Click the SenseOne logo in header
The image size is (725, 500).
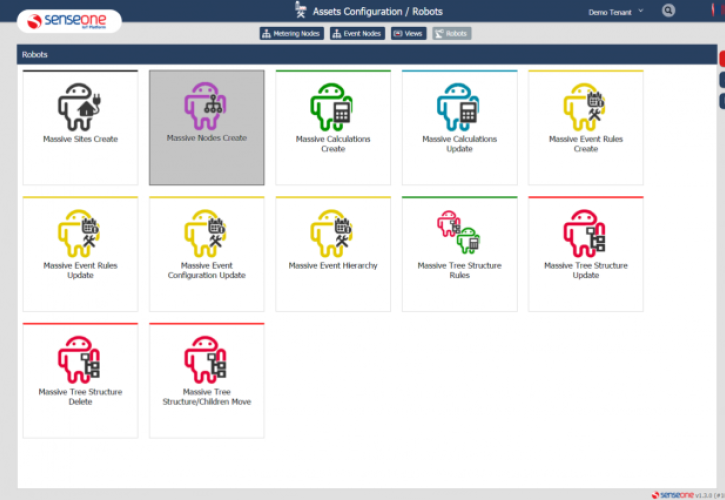pos(69,20)
